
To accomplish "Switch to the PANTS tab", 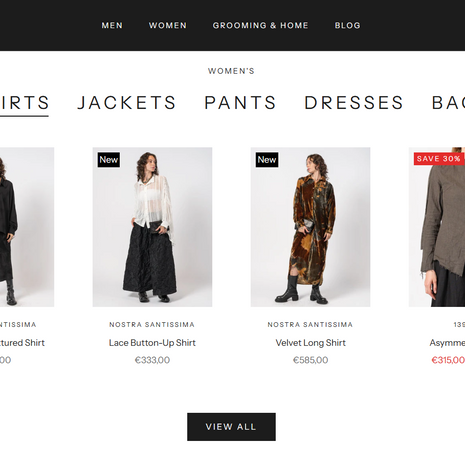I will [240, 103].
